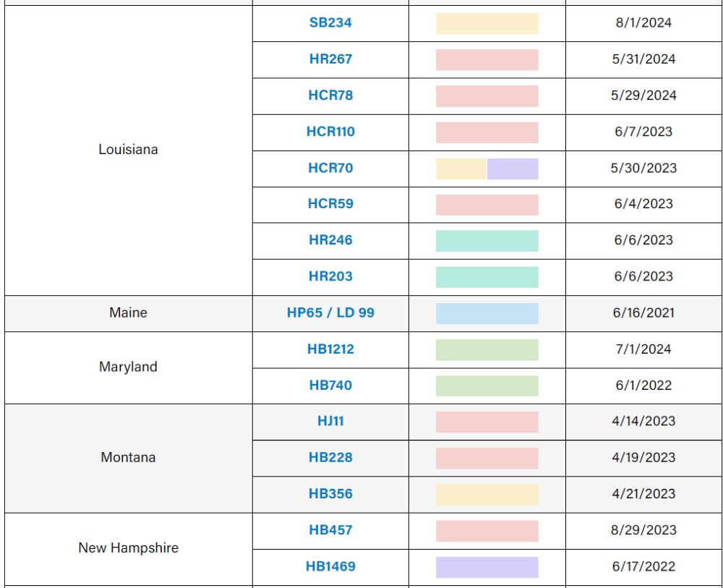723x588 pixels.
Task: Open New Hampshire's HB1469 link
Action: click(330, 566)
